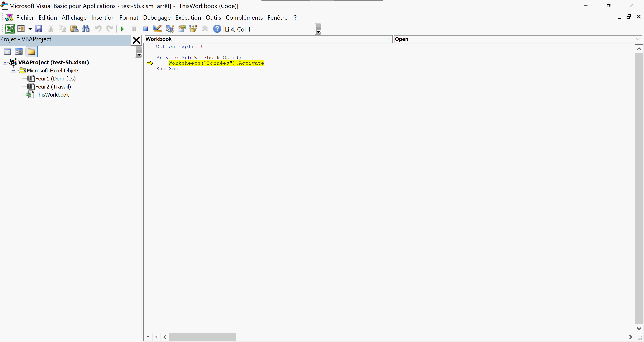The height and width of the screenshot is (342, 644).
Task: Open Visual Basic help icon
Action: 217,29
